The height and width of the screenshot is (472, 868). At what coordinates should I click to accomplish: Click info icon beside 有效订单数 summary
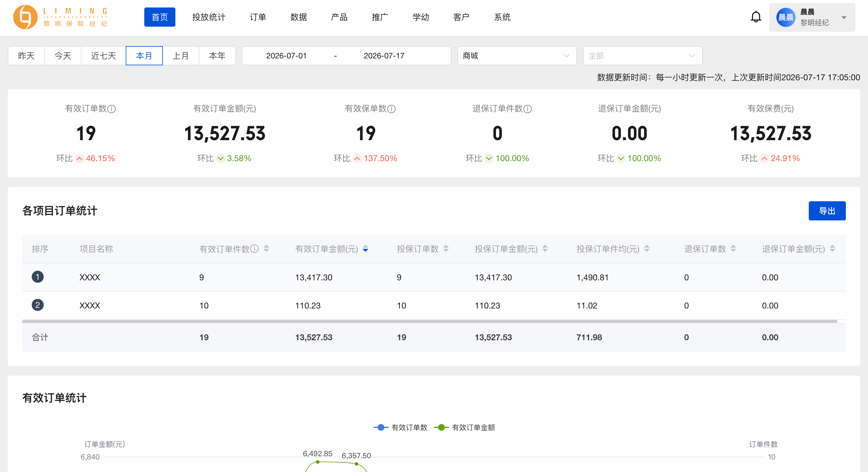(112, 109)
